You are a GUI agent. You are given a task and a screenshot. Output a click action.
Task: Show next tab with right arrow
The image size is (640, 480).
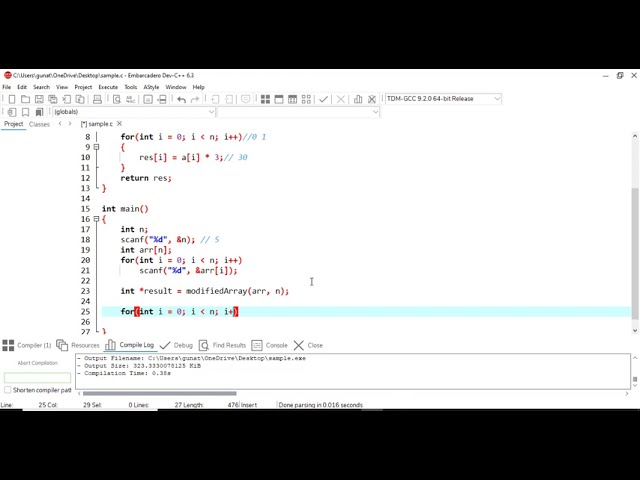point(70,123)
